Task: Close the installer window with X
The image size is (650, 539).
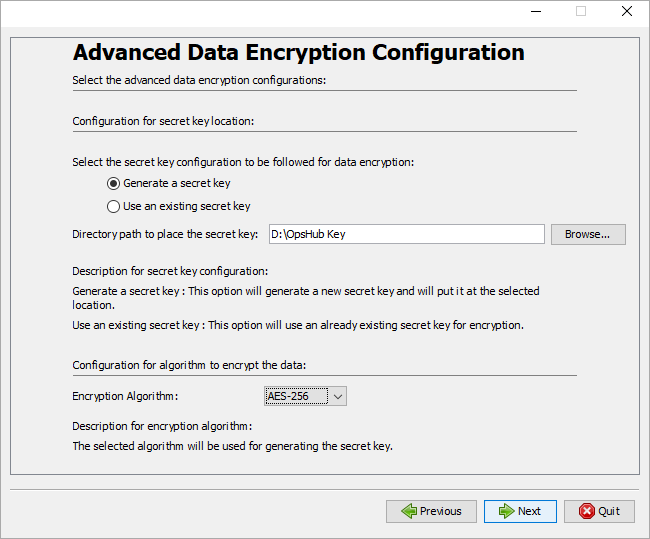Action: (626, 11)
